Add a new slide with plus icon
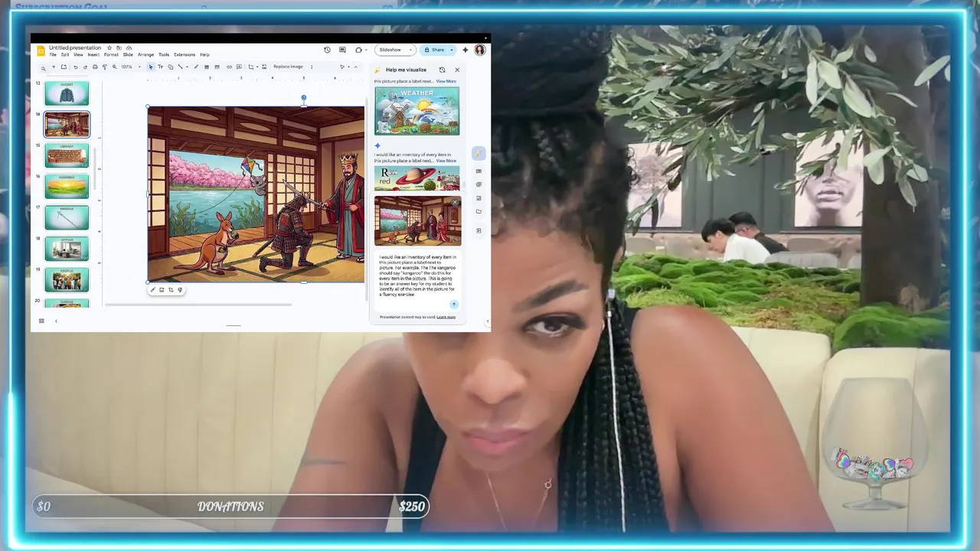This screenshot has height=551, width=980. tap(54, 67)
